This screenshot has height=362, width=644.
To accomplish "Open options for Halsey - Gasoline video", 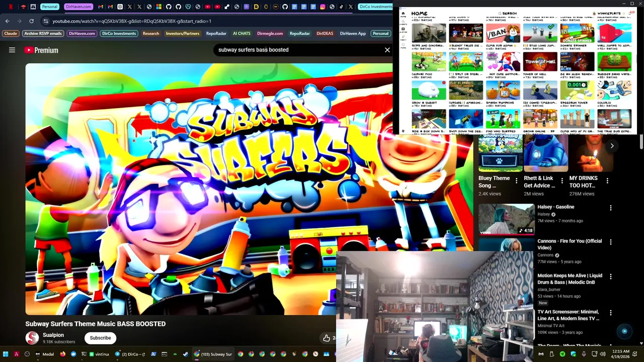I will [x=610, y=208].
